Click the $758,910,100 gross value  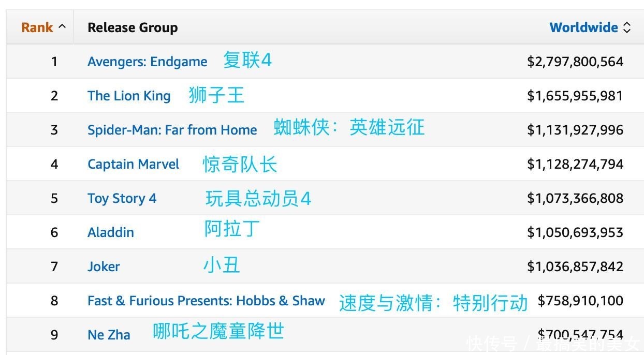pos(580,301)
